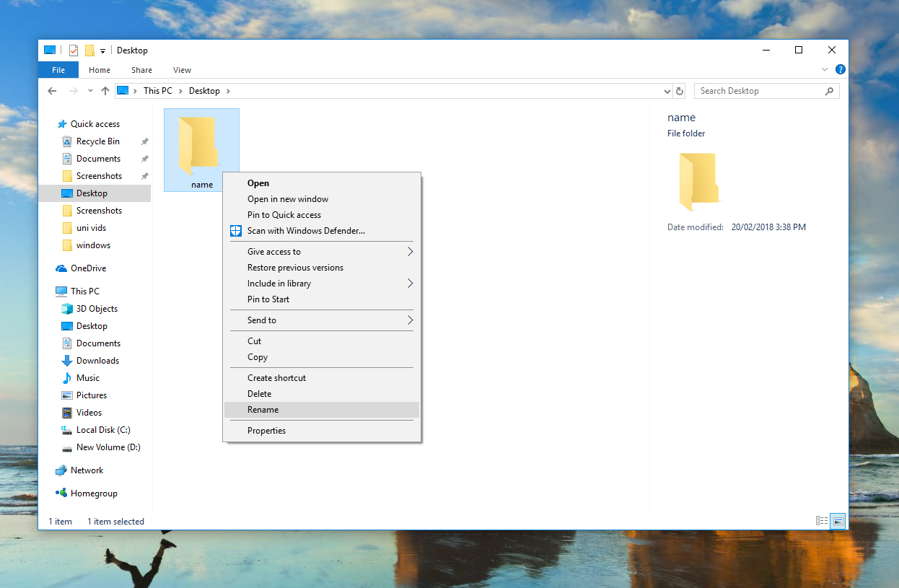Select This PC in navigation pane
Viewport: 899px width, 588px height.
click(x=84, y=291)
